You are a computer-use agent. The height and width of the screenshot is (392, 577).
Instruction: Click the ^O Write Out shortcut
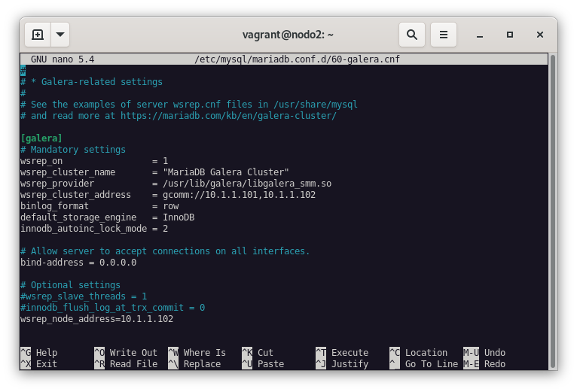pyautogui.click(x=126, y=353)
